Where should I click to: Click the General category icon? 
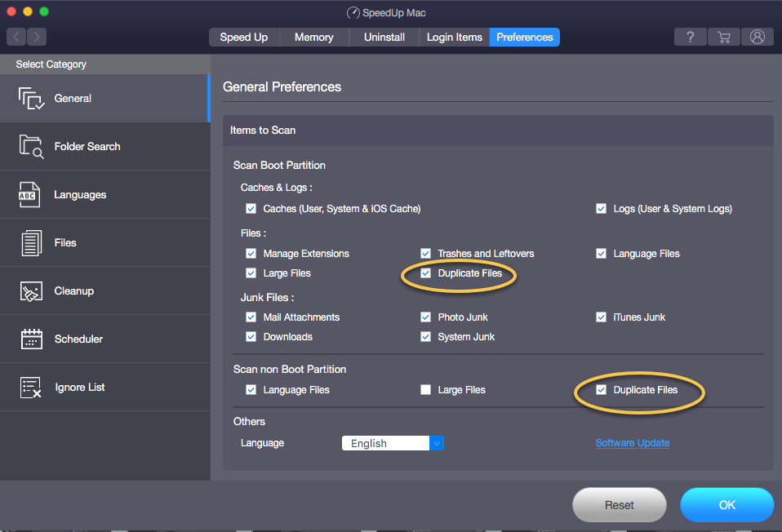click(31, 99)
